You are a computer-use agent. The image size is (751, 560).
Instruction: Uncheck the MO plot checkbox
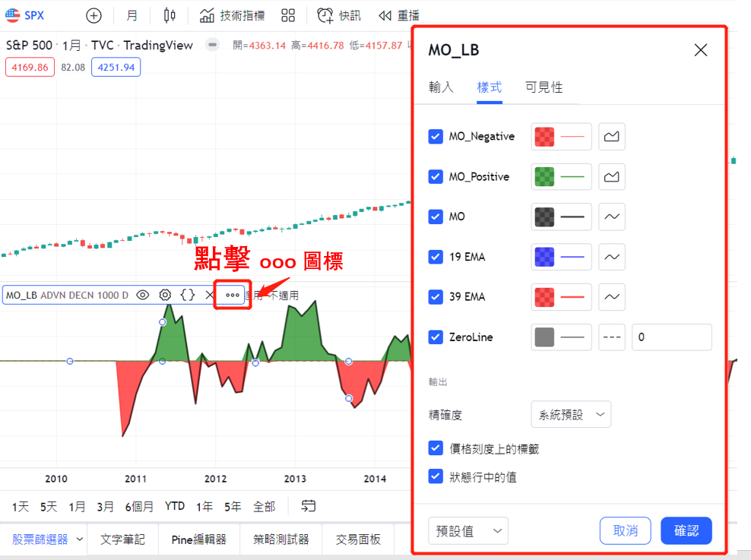pyautogui.click(x=436, y=217)
